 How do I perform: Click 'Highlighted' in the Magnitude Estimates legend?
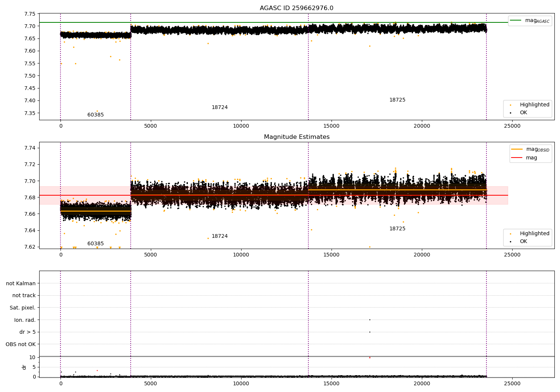[535, 234]
